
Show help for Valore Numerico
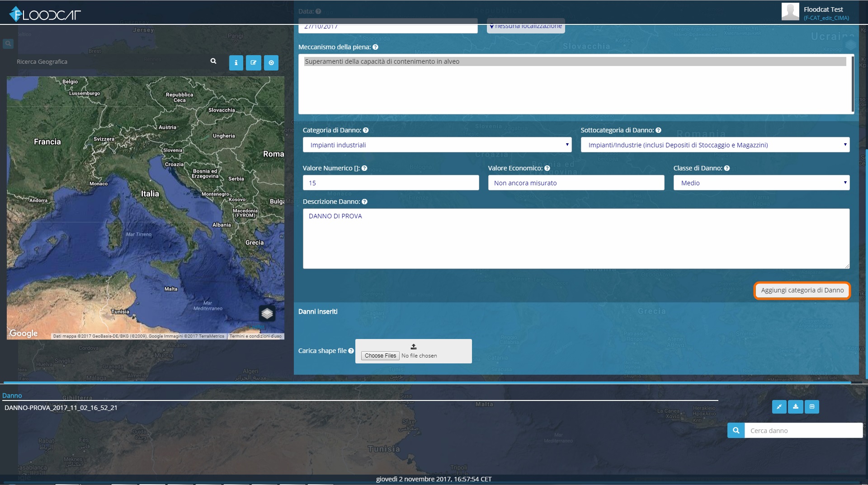click(364, 168)
